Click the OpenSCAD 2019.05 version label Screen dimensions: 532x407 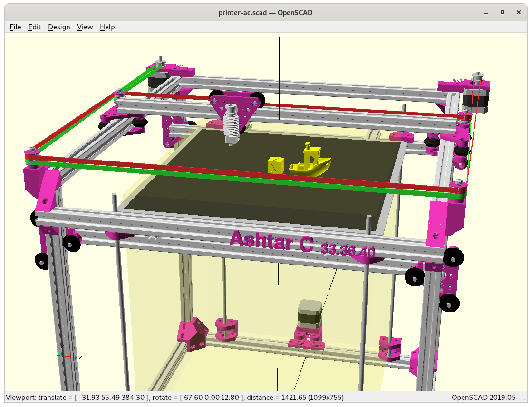tap(483, 397)
